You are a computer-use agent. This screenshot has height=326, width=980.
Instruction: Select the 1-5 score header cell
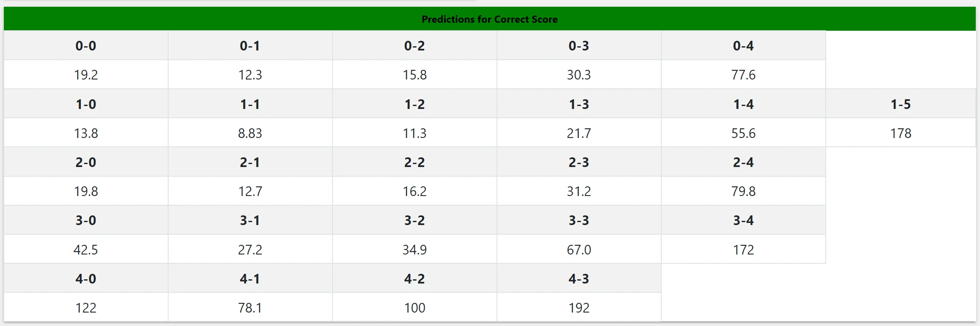coord(901,104)
